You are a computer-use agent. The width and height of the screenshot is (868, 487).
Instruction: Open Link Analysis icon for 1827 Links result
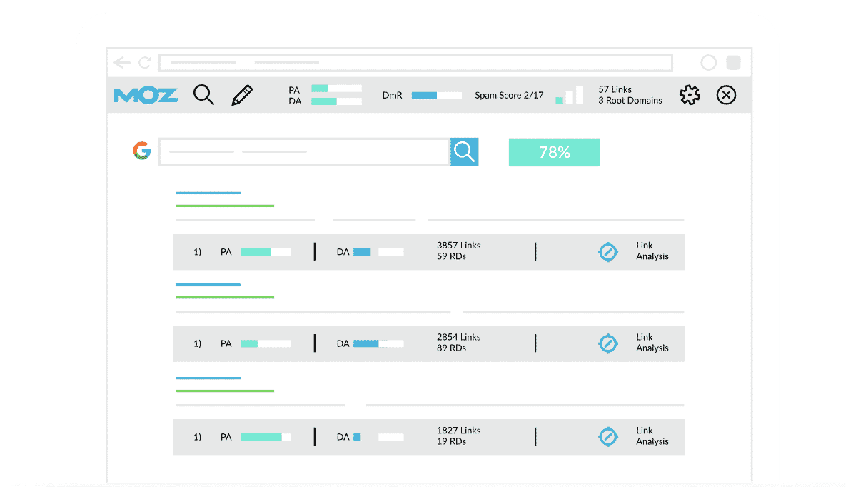click(x=607, y=436)
